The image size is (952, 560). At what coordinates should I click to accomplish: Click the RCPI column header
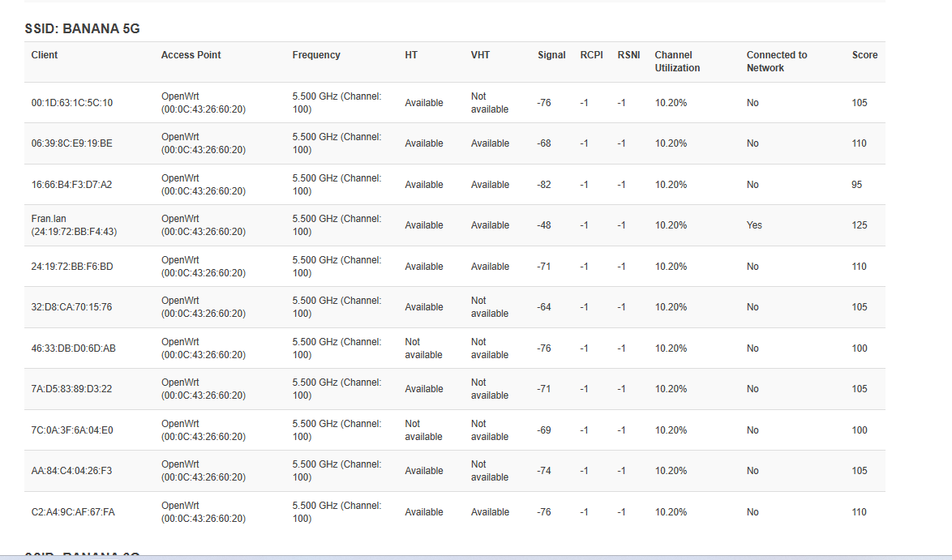tap(591, 55)
